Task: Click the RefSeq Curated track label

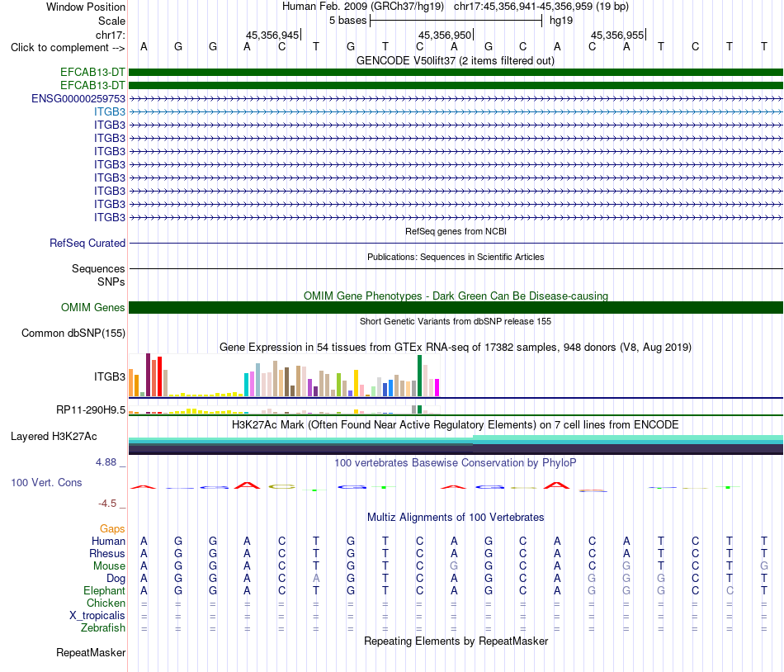Action: (87, 243)
